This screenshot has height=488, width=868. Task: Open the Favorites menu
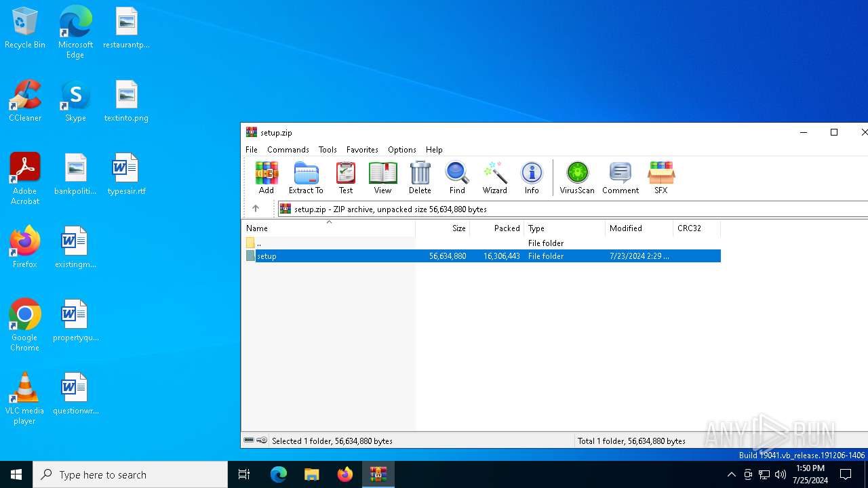point(362,150)
